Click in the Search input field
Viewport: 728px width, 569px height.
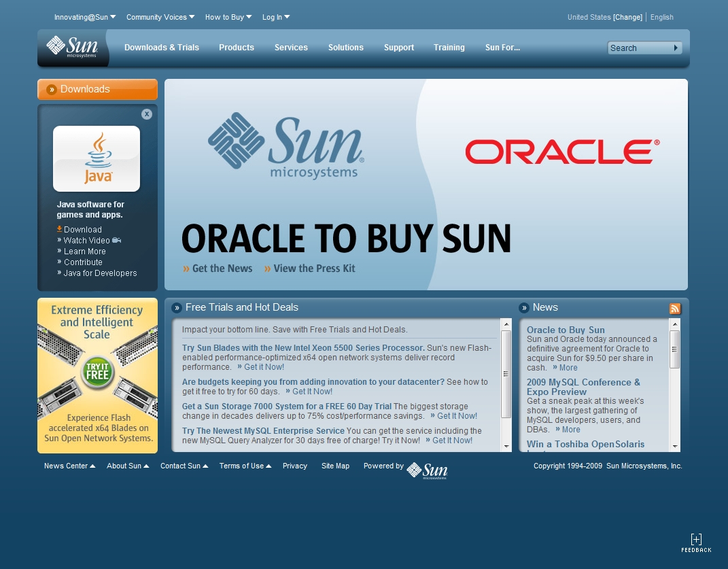coord(638,48)
